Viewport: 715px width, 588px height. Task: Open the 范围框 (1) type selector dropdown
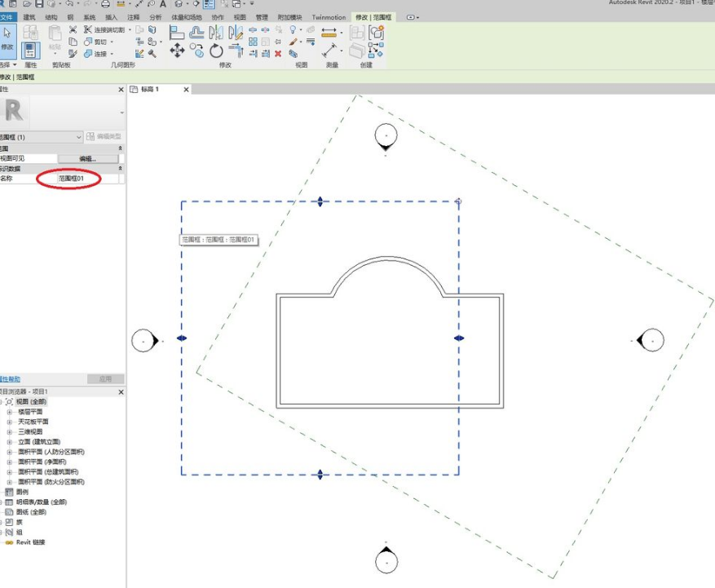pyautogui.click(x=79, y=137)
